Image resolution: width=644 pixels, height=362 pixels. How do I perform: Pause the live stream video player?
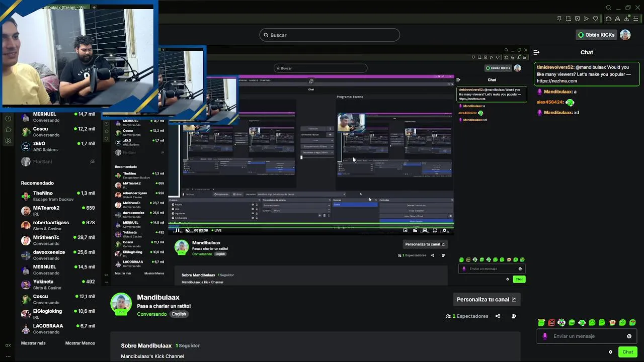(x=177, y=230)
